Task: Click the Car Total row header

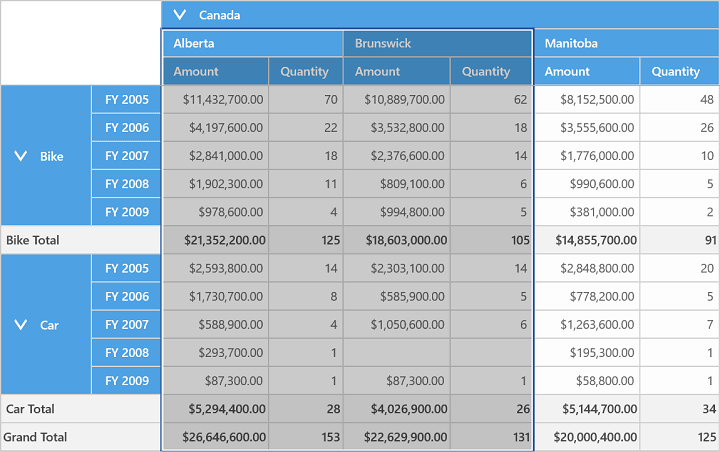Action: (x=81, y=409)
